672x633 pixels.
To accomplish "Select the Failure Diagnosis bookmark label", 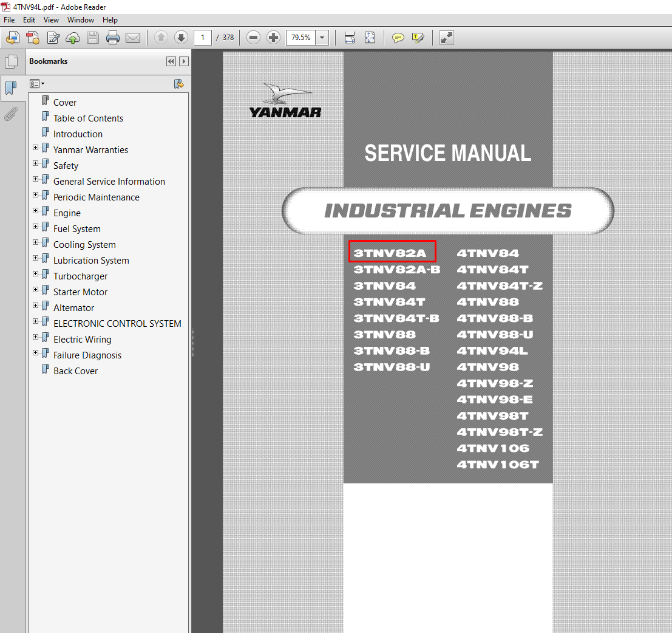I will (87, 355).
